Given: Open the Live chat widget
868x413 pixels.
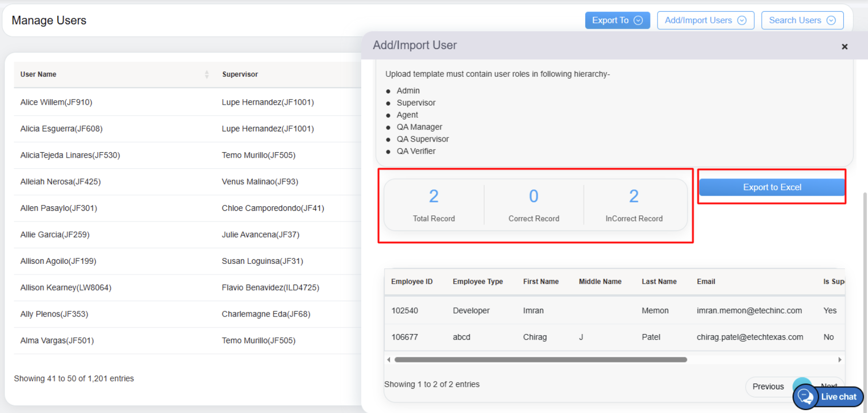Looking at the screenshot, I should [829, 397].
